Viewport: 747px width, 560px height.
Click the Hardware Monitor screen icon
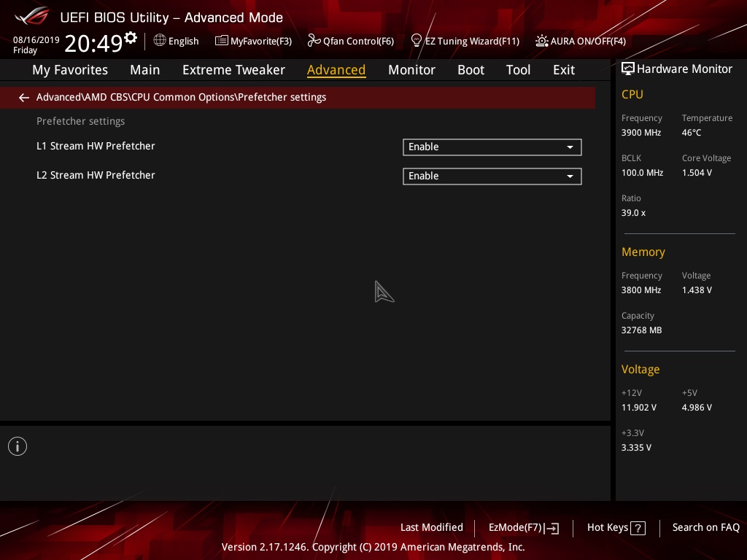pos(628,69)
